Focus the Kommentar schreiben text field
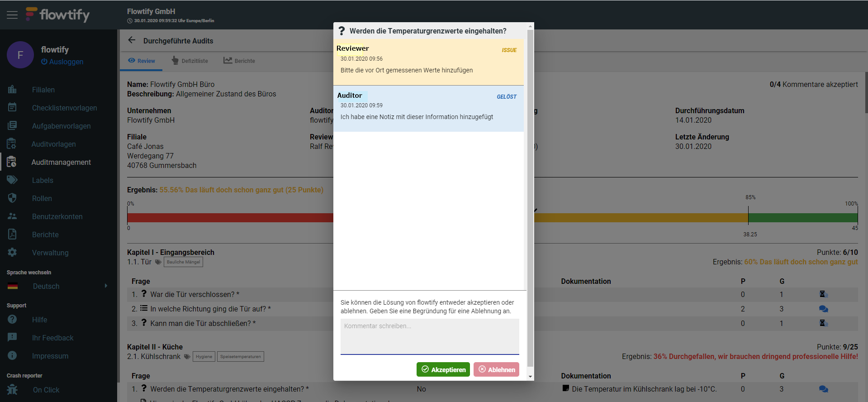 429,336
